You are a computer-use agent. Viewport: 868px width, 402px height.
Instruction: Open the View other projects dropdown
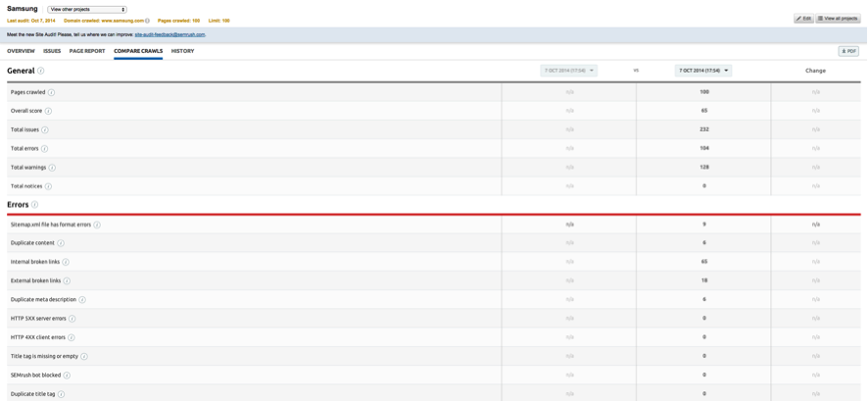[x=87, y=9]
